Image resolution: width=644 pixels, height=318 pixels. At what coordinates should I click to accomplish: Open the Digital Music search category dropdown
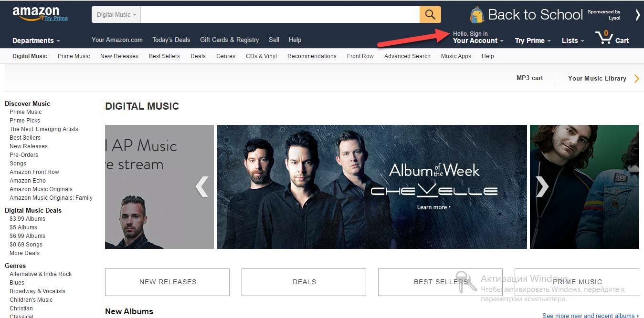click(x=116, y=14)
